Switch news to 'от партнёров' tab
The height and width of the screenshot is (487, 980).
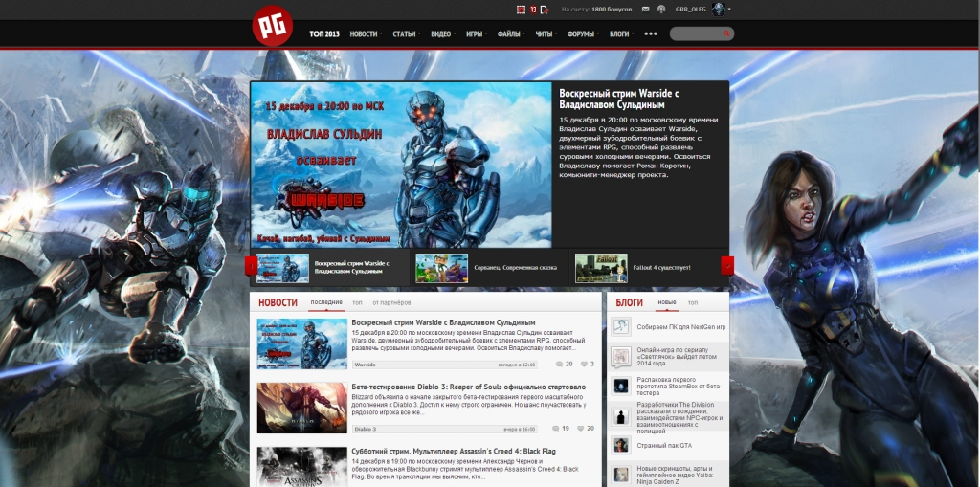pyautogui.click(x=391, y=302)
